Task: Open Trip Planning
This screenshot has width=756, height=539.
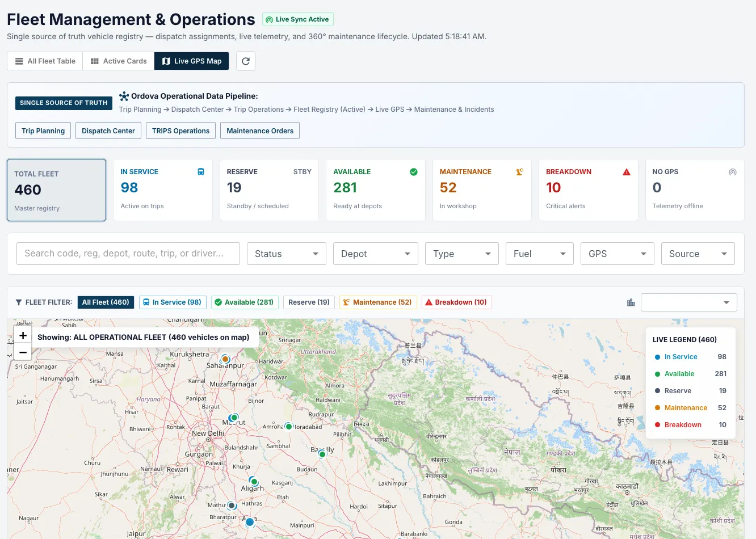Action: [x=43, y=130]
